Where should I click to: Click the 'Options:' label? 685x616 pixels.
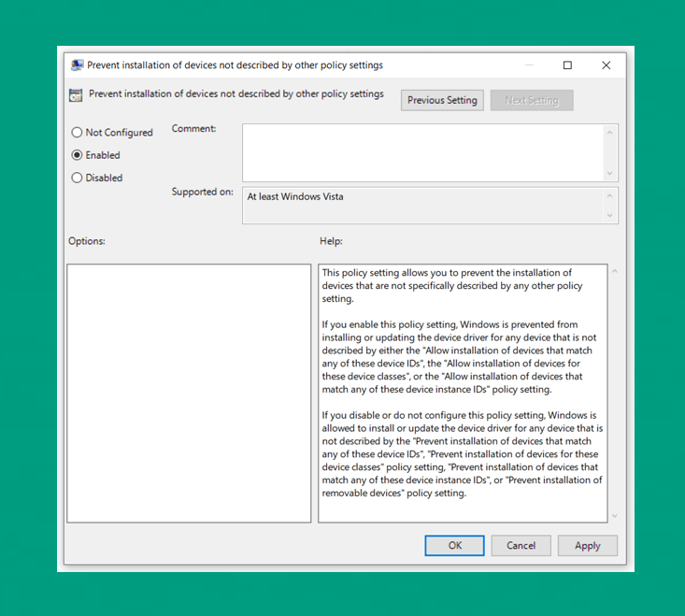pos(87,241)
